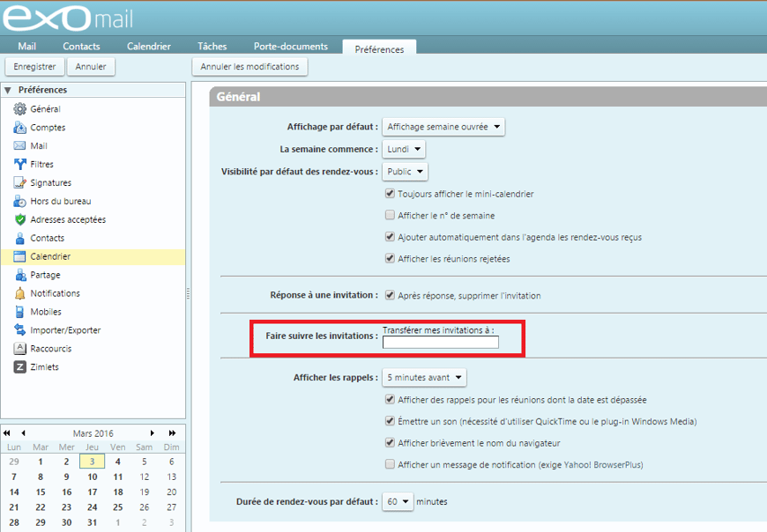Open visibility dropdown showing Public

click(405, 172)
